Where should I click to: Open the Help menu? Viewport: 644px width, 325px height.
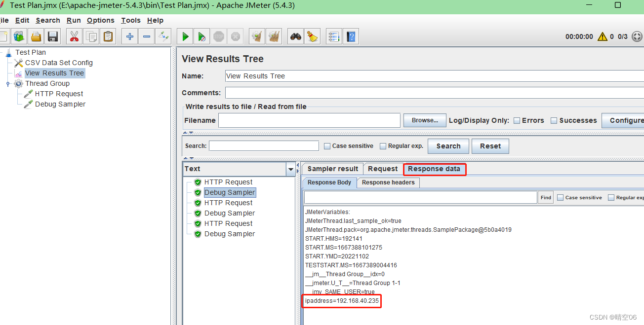coord(155,20)
